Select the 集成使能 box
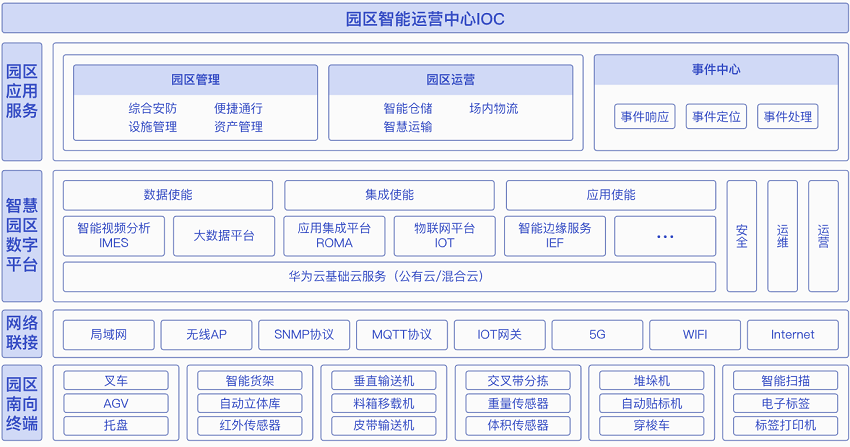 pyautogui.click(x=389, y=195)
